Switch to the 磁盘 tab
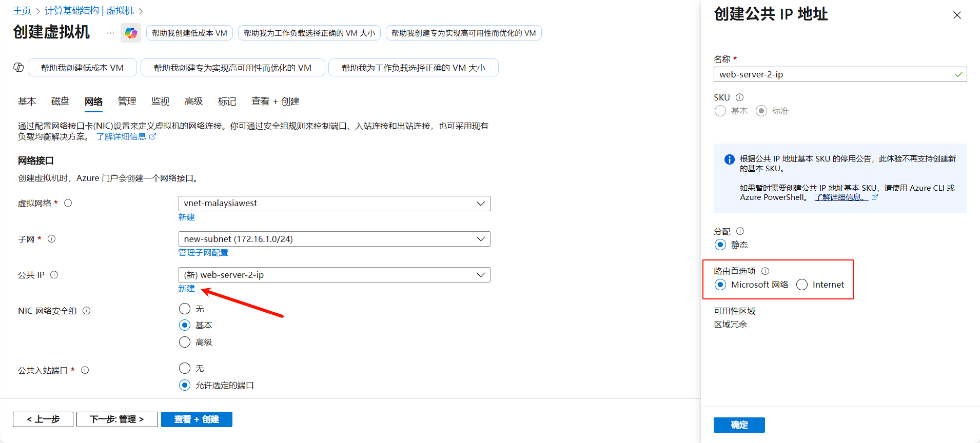 [x=60, y=102]
